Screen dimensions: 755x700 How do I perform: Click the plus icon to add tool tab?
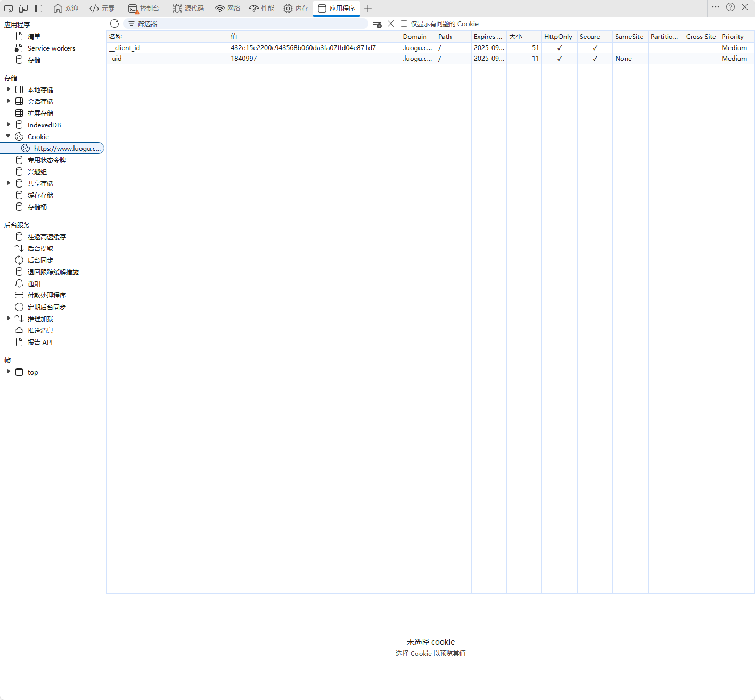[368, 9]
